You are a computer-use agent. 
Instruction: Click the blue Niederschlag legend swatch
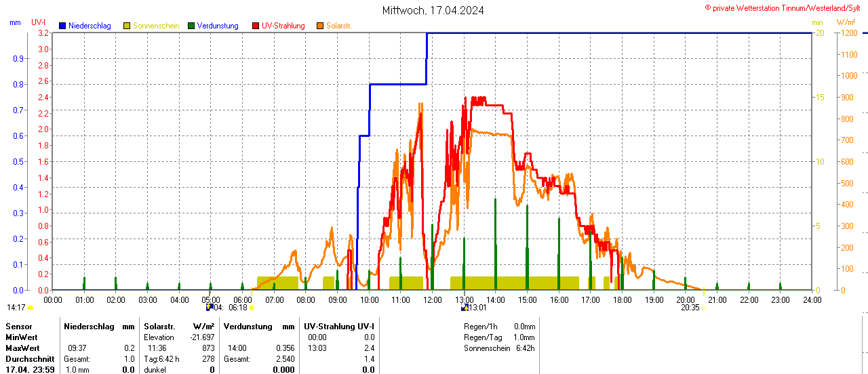[62, 26]
